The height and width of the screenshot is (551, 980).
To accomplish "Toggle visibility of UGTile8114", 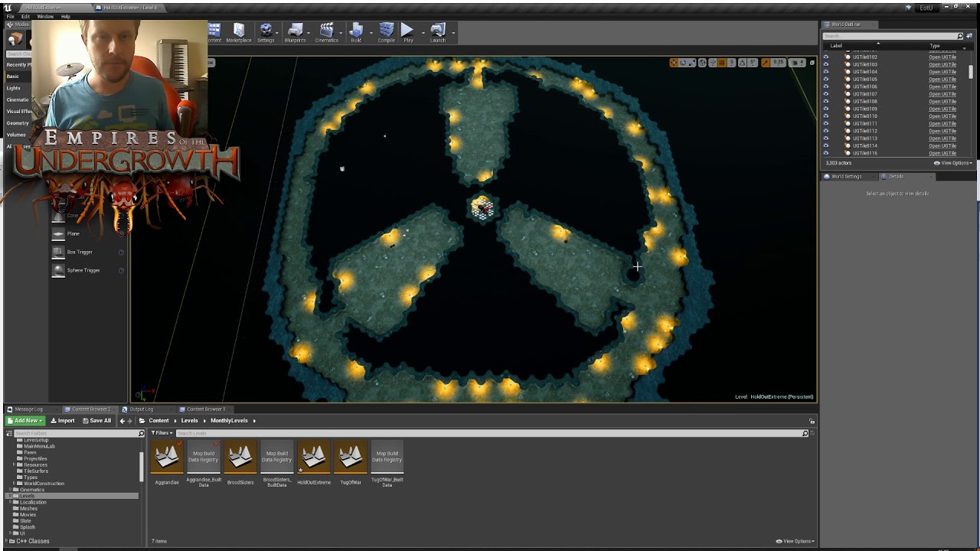I will (825, 146).
